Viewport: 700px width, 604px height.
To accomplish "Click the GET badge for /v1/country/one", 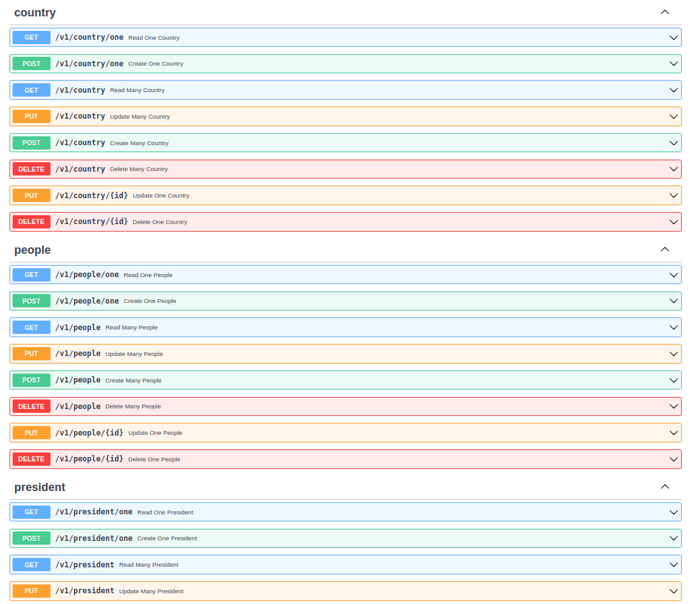I will (x=32, y=37).
